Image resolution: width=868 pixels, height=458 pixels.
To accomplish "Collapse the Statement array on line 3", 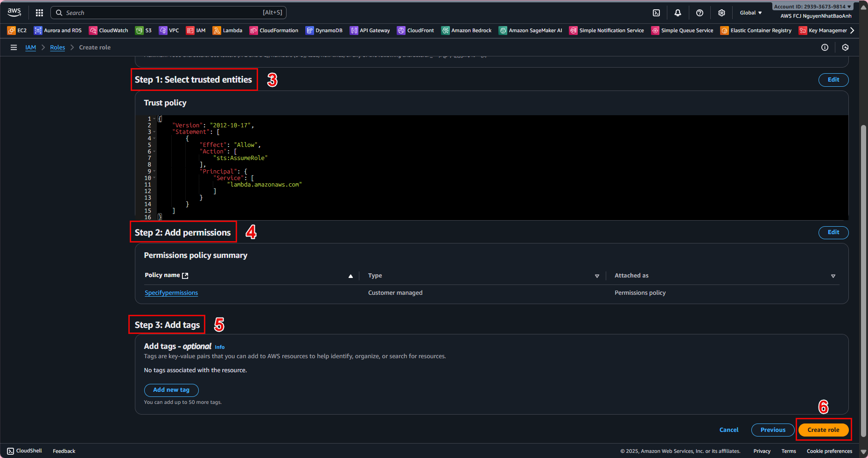I will click(154, 132).
